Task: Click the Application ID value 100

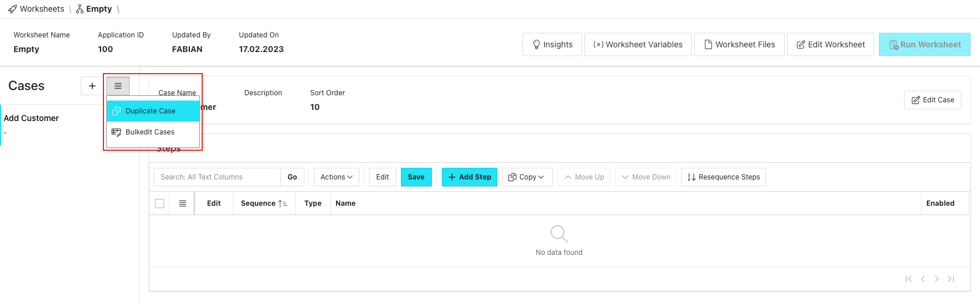Action: (105, 49)
